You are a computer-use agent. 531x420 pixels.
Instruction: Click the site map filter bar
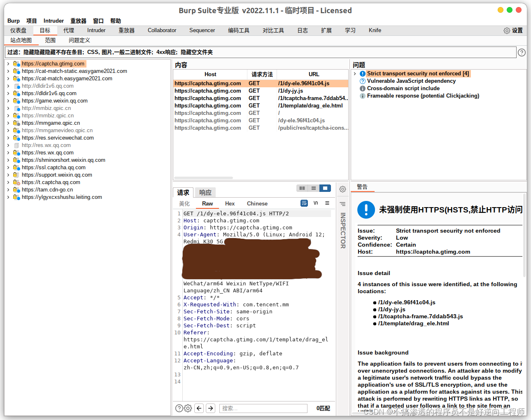coord(261,52)
